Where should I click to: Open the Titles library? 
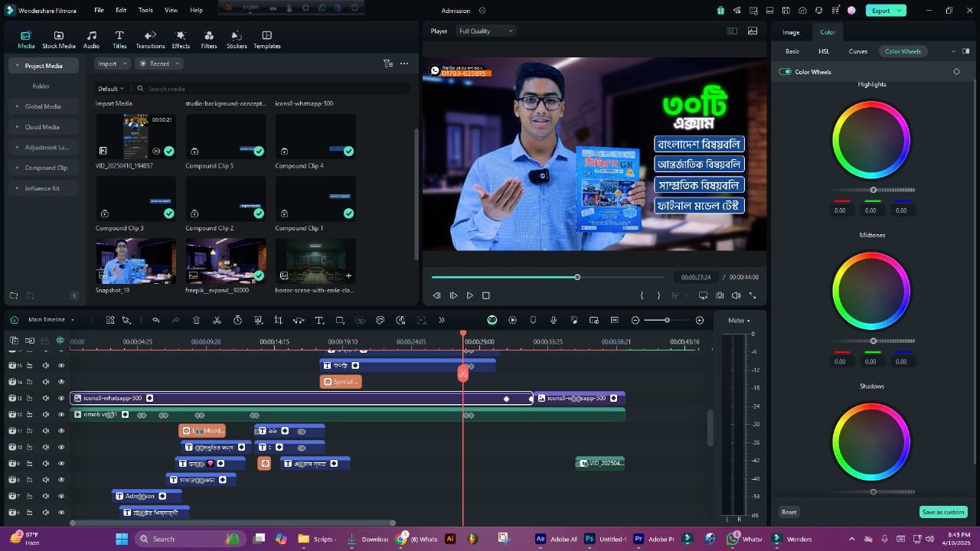point(119,40)
